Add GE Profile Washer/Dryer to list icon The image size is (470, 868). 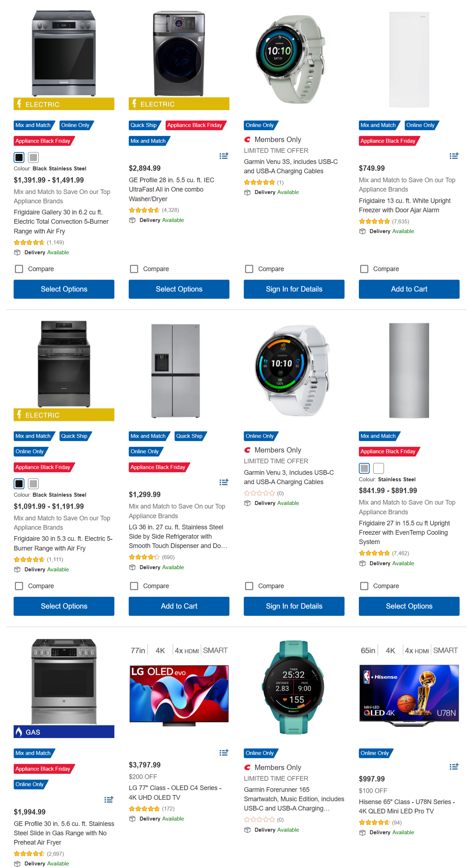coord(224,156)
